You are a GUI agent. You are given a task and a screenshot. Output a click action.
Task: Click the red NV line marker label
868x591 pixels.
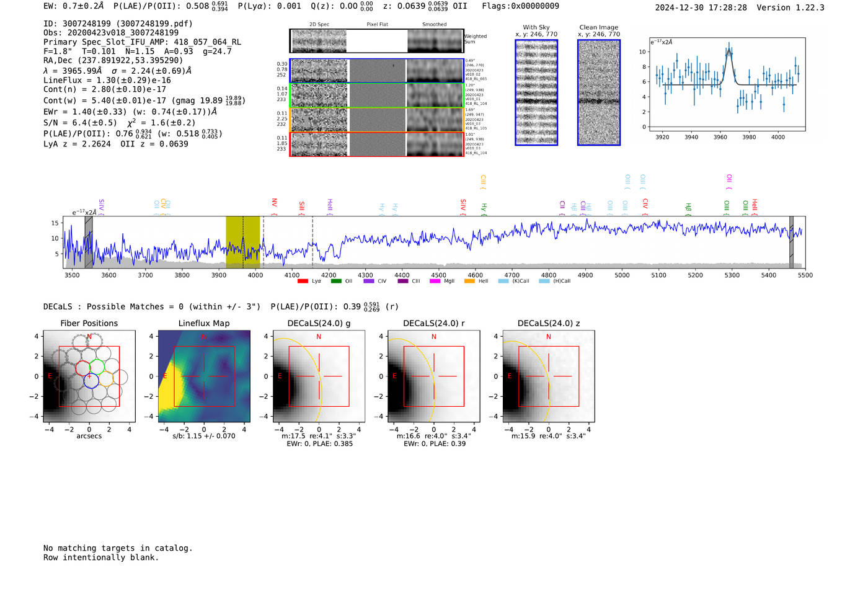coord(274,203)
